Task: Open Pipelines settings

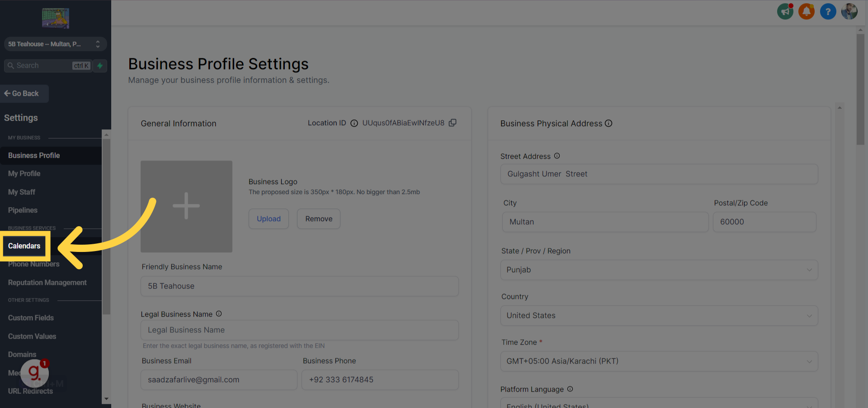Action: [23, 210]
